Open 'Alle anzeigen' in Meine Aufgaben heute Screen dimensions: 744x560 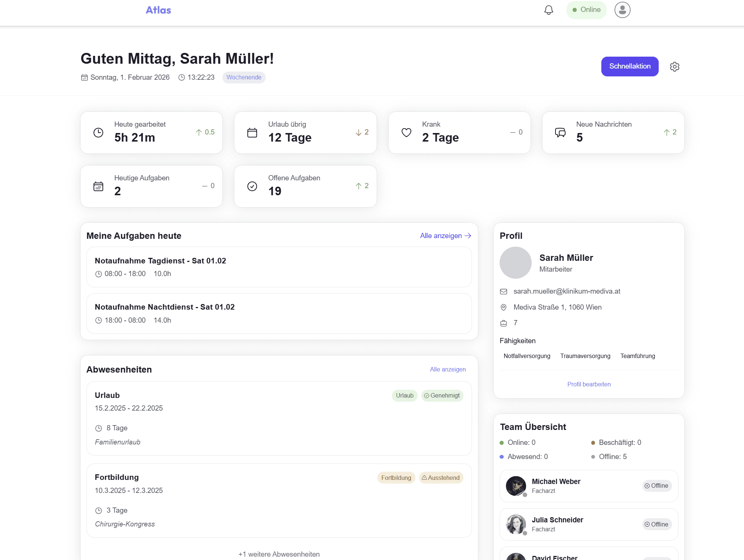(x=445, y=235)
